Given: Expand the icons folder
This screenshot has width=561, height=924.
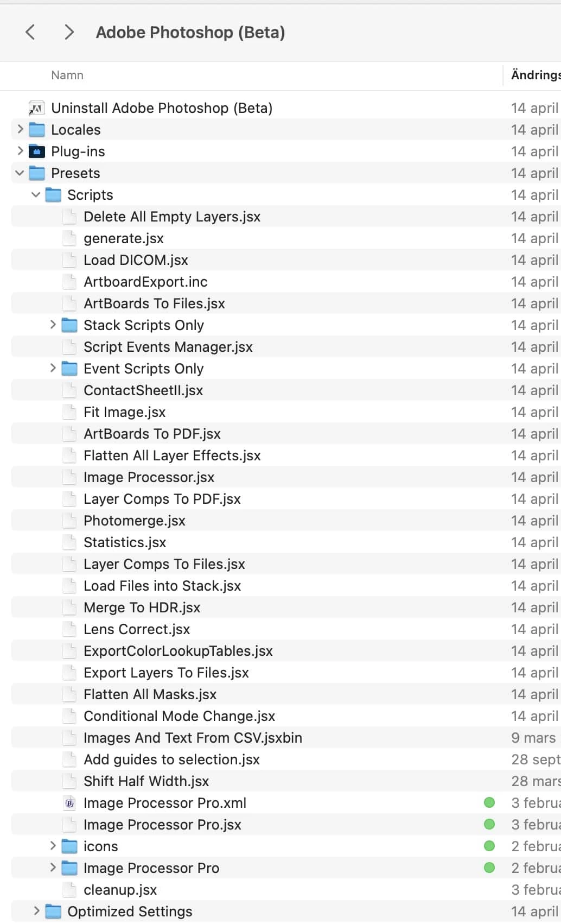Looking at the screenshot, I should [53, 846].
